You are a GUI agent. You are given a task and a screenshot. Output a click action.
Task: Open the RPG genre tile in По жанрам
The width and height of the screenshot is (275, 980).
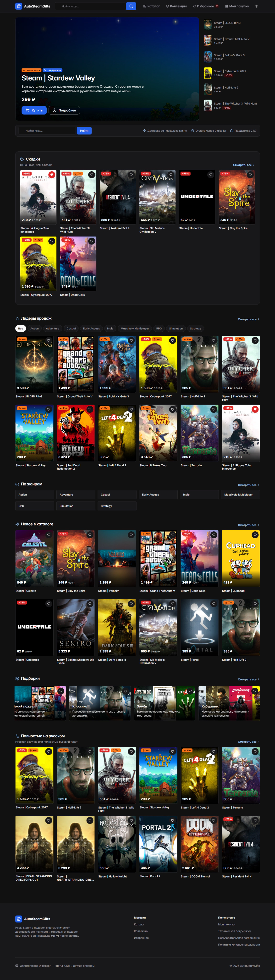pos(35,506)
